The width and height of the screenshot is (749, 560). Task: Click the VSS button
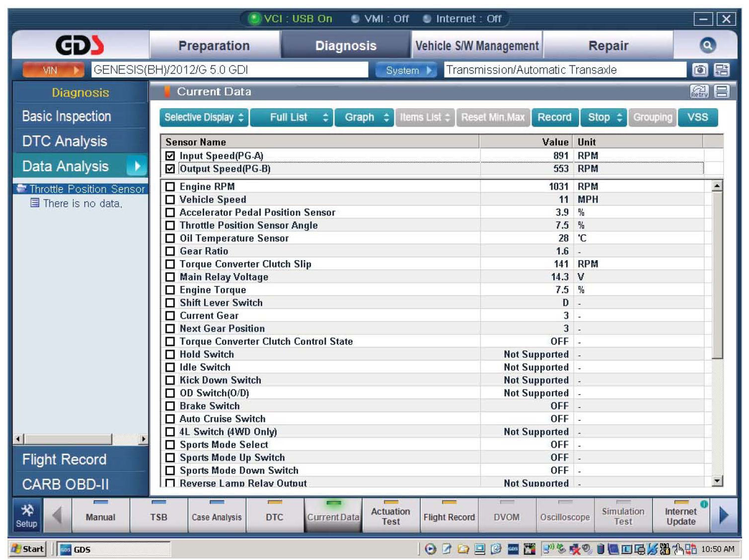[697, 118]
